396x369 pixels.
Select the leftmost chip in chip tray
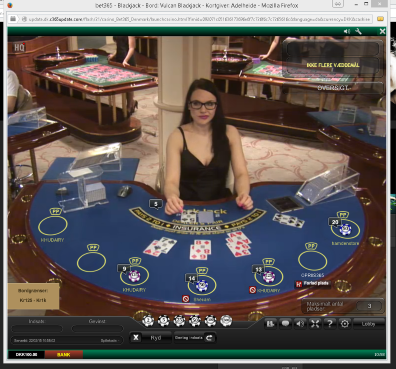(x=148, y=321)
